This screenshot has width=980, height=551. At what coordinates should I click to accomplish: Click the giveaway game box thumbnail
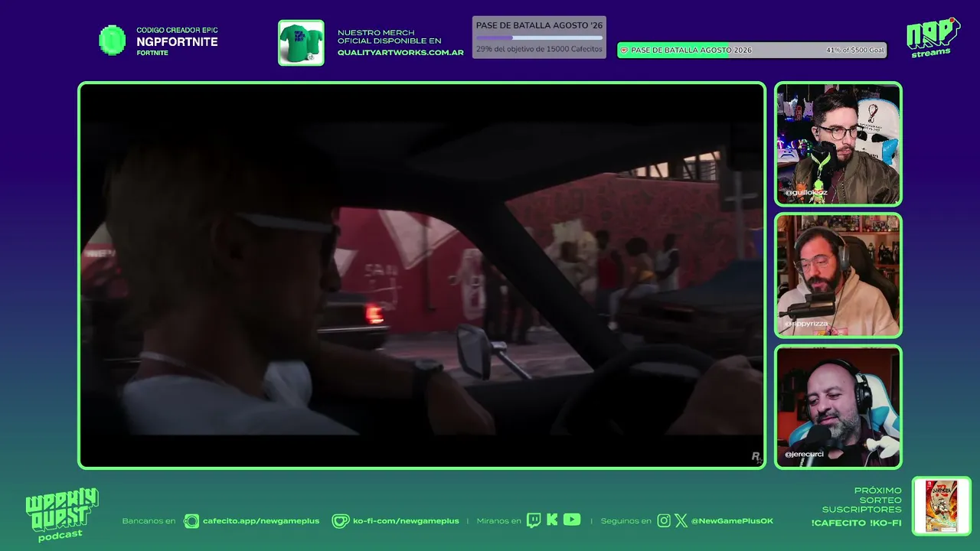941,506
